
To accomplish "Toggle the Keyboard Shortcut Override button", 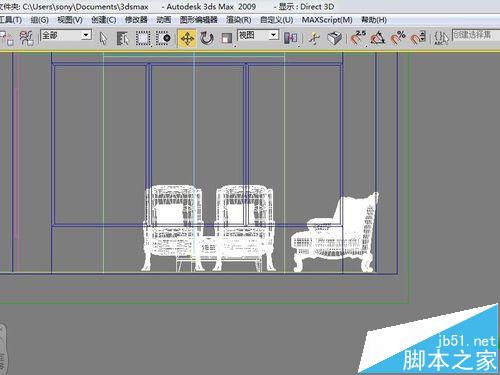I will [x=334, y=38].
